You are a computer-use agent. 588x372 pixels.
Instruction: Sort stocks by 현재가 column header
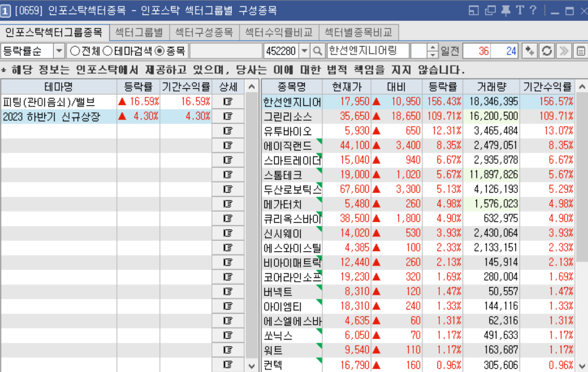click(347, 87)
